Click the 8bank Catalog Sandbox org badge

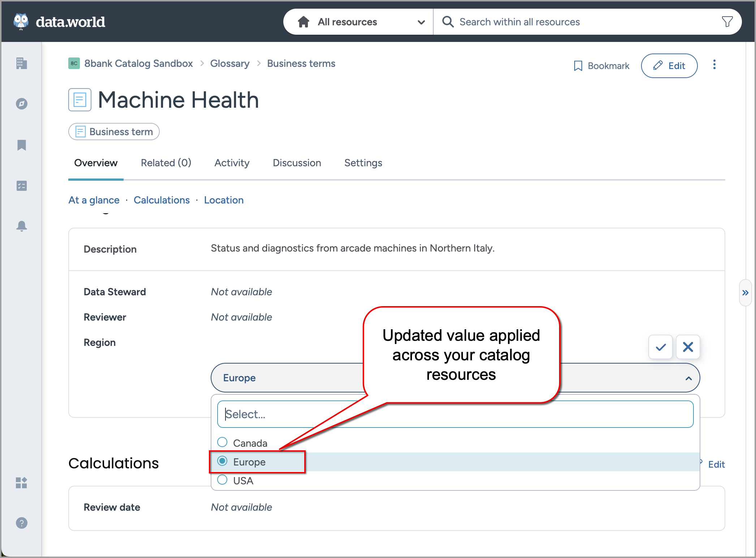(x=74, y=63)
